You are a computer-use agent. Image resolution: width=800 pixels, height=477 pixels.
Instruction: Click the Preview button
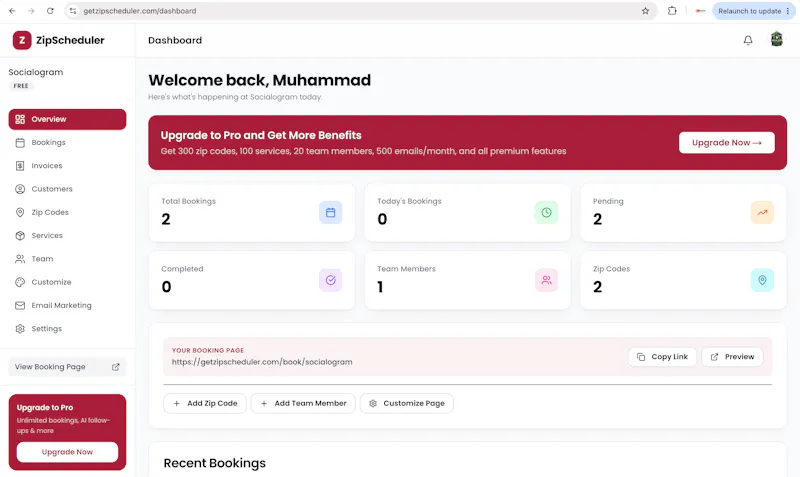tap(732, 357)
